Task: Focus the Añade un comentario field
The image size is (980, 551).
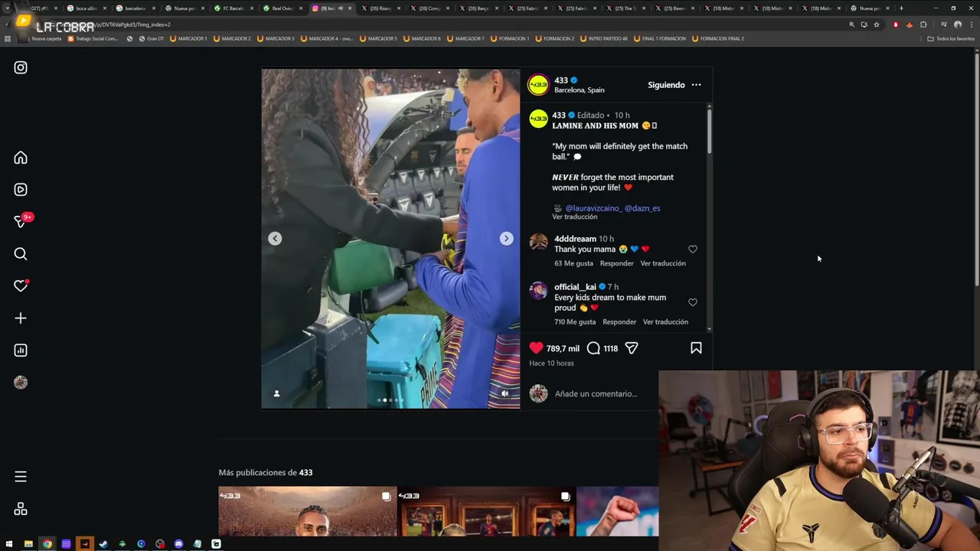Action: point(596,394)
